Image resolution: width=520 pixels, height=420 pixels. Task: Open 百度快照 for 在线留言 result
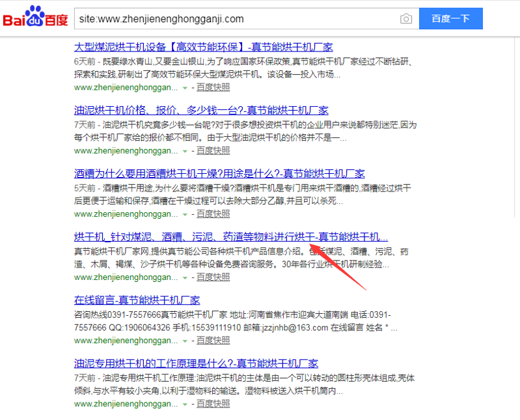tap(213, 341)
